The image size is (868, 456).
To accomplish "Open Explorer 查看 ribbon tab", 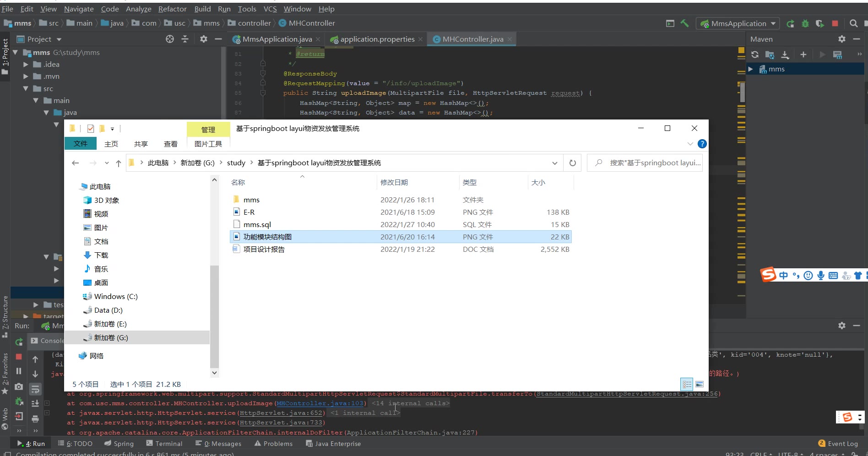I will pyautogui.click(x=171, y=144).
